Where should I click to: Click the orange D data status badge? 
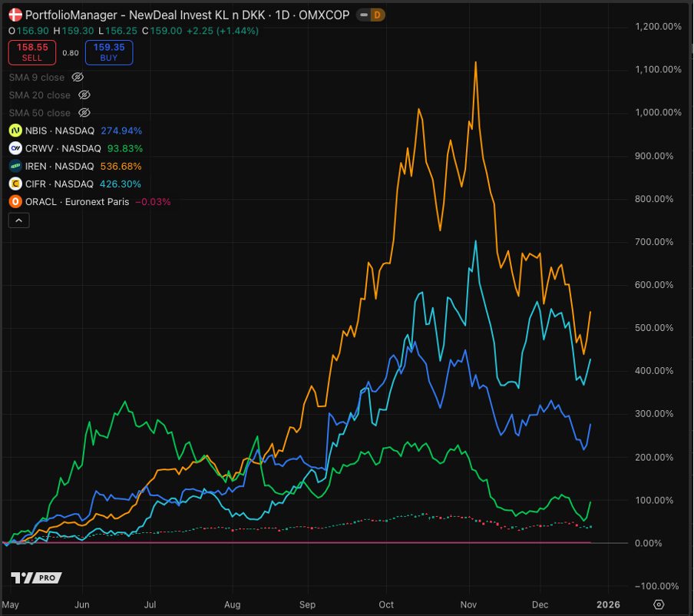378,15
